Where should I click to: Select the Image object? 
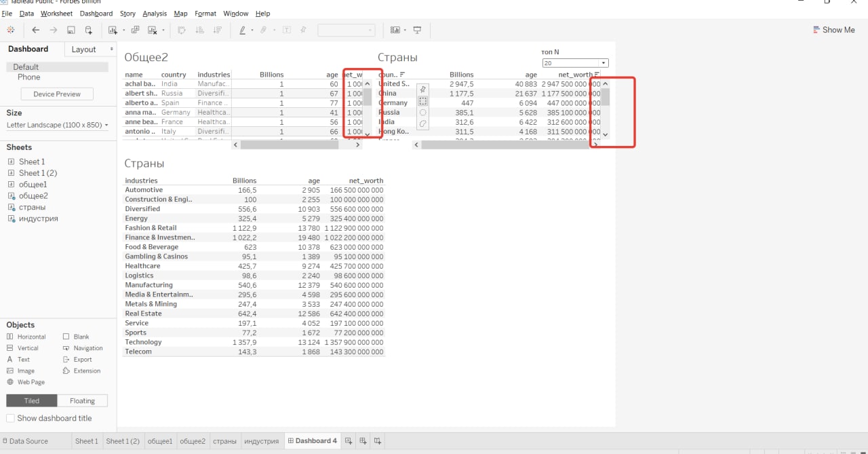[20, 371]
